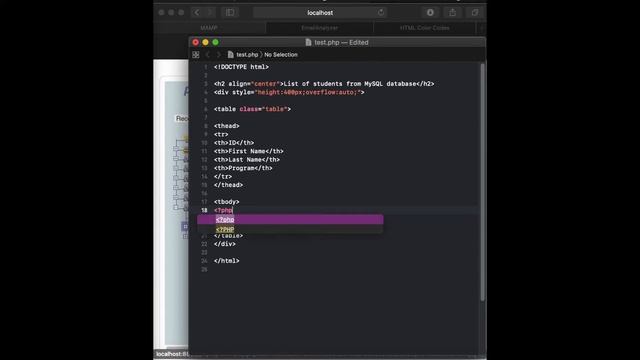This screenshot has width=640, height=360.
Task: Open Safari's downloads button
Action: pos(430,13)
